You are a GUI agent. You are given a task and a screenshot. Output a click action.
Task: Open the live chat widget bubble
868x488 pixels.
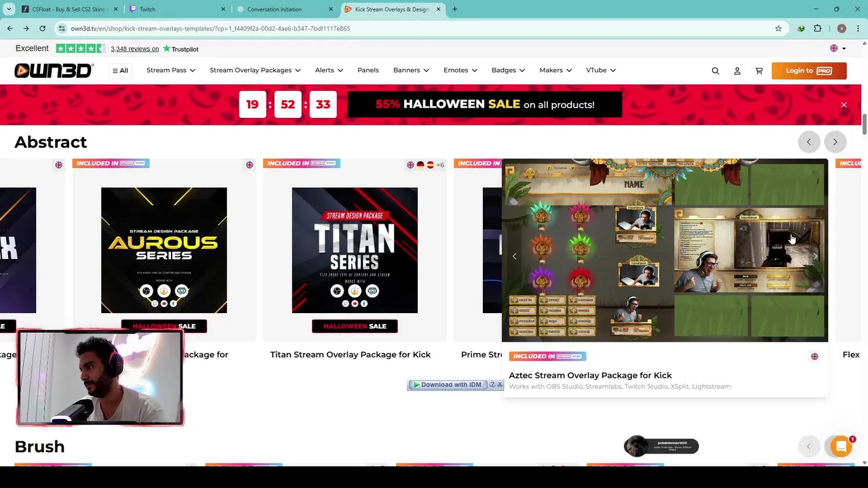tap(841, 446)
